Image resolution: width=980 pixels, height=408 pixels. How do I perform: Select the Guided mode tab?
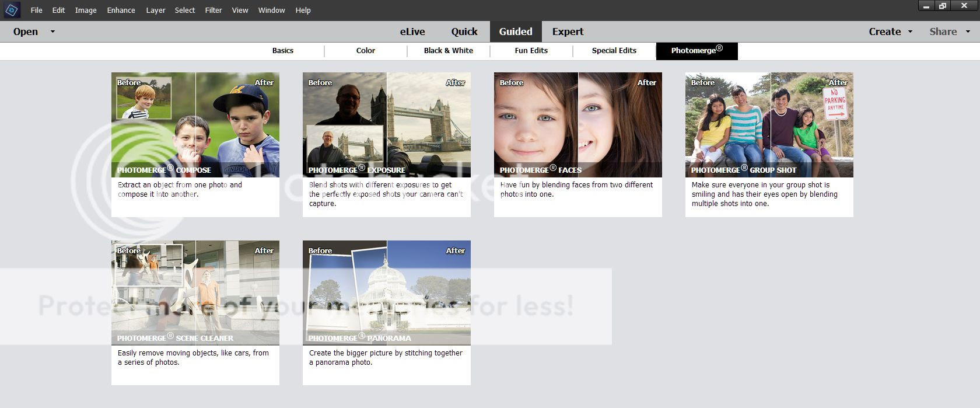click(x=516, y=32)
